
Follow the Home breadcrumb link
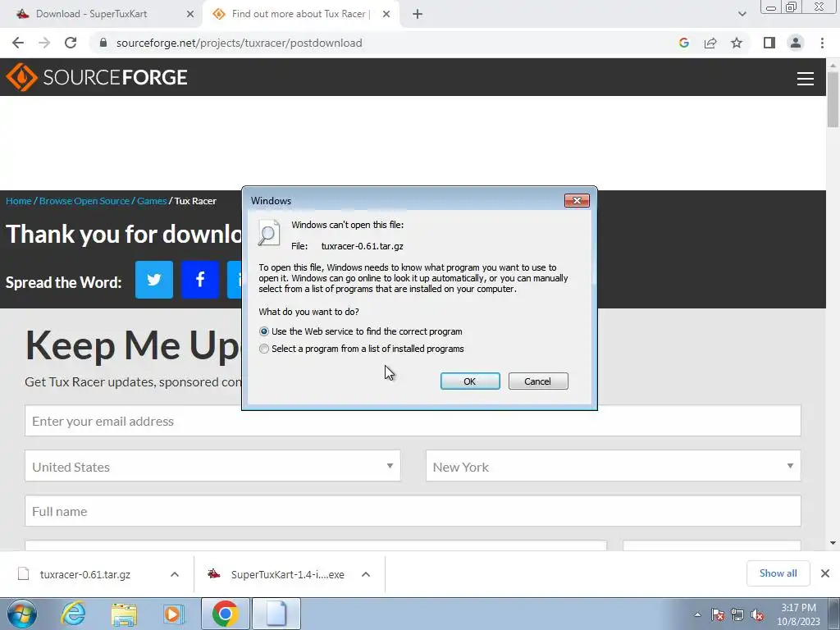(19, 201)
